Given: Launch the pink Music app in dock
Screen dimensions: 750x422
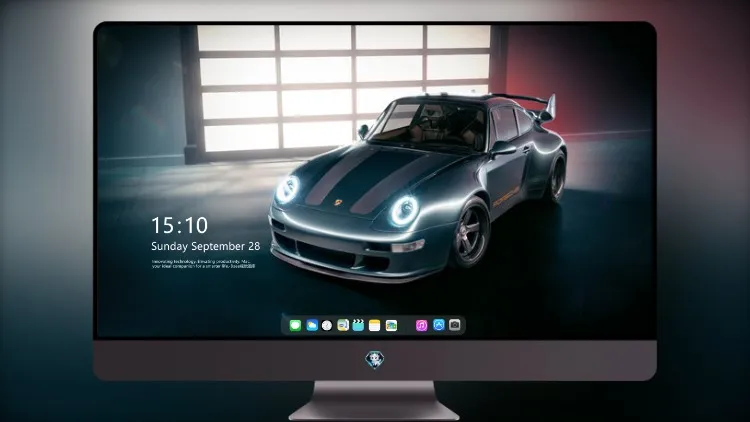Looking at the screenshot, I should [421, 325].
